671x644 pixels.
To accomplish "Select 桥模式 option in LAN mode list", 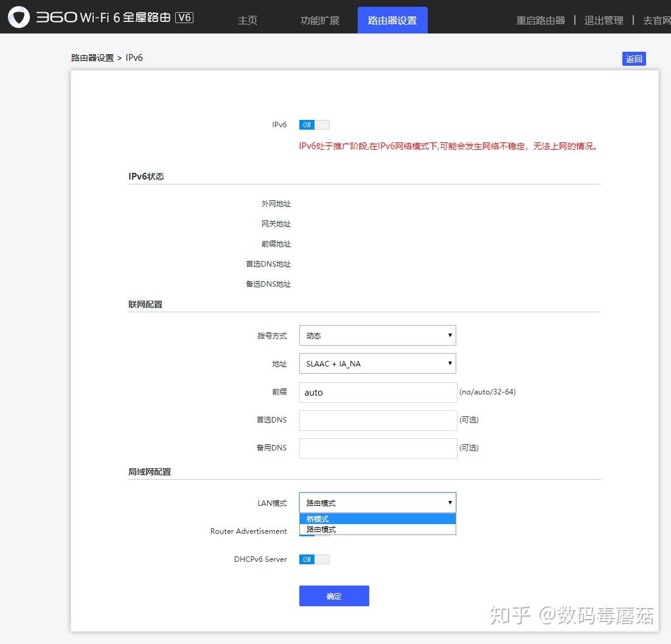I will tap(377, 519).
